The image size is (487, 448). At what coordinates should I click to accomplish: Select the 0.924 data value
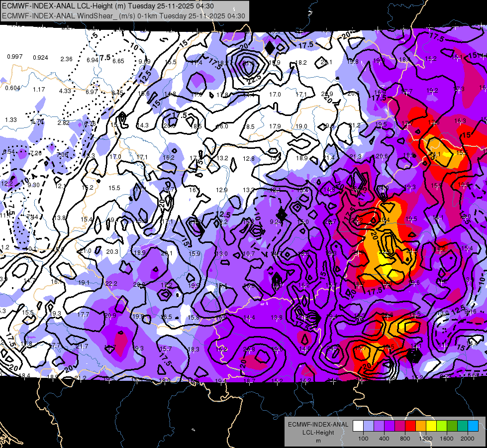(41, 58)
